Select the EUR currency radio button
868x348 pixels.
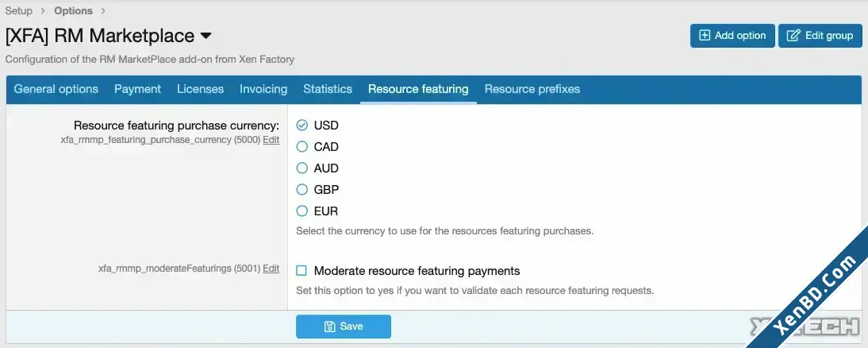coord(301,211)
